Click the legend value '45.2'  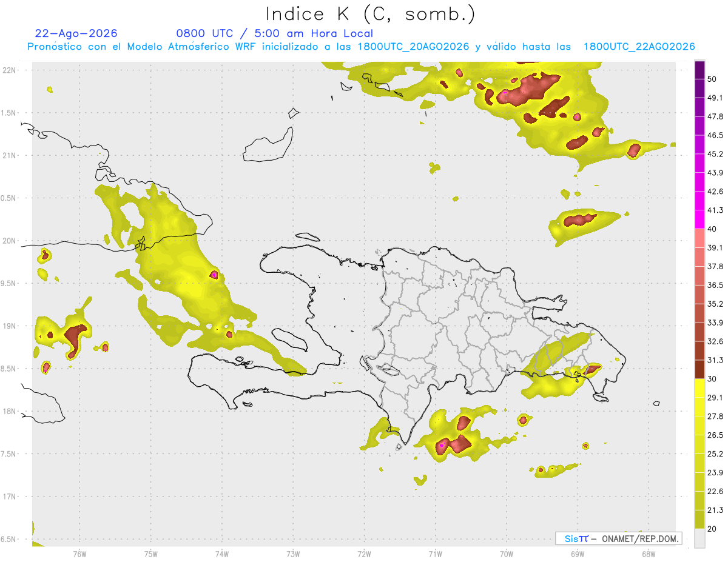[715, 154]
